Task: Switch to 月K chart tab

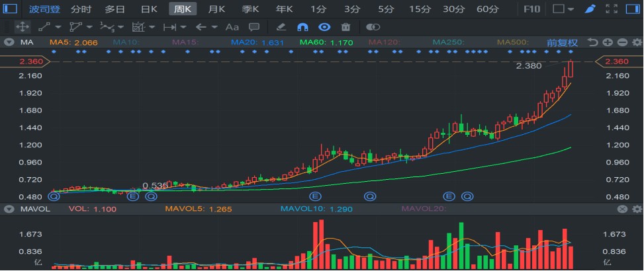Action: pos(216,9)
